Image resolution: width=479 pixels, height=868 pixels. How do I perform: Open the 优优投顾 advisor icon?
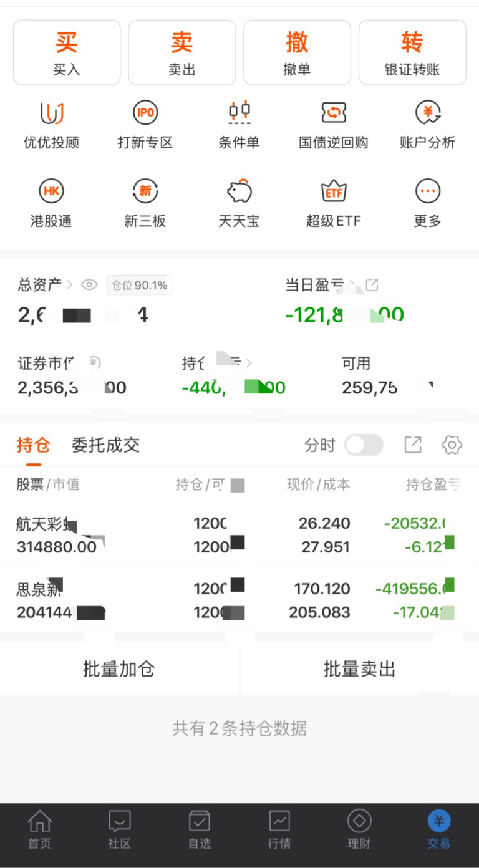click(51, 126)
